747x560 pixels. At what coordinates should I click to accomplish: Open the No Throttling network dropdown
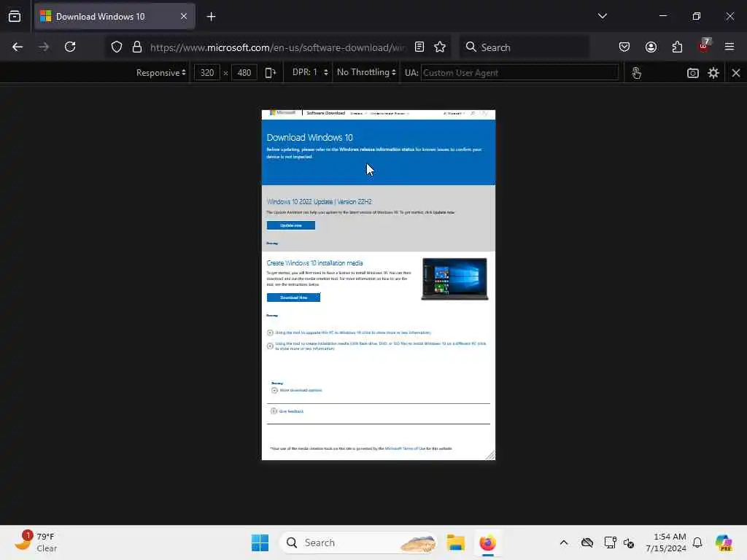(366, 72)
